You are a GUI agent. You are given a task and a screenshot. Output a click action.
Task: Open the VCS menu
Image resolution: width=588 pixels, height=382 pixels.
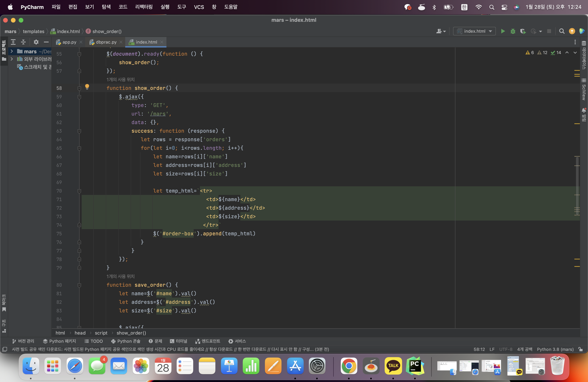[199, 7]
